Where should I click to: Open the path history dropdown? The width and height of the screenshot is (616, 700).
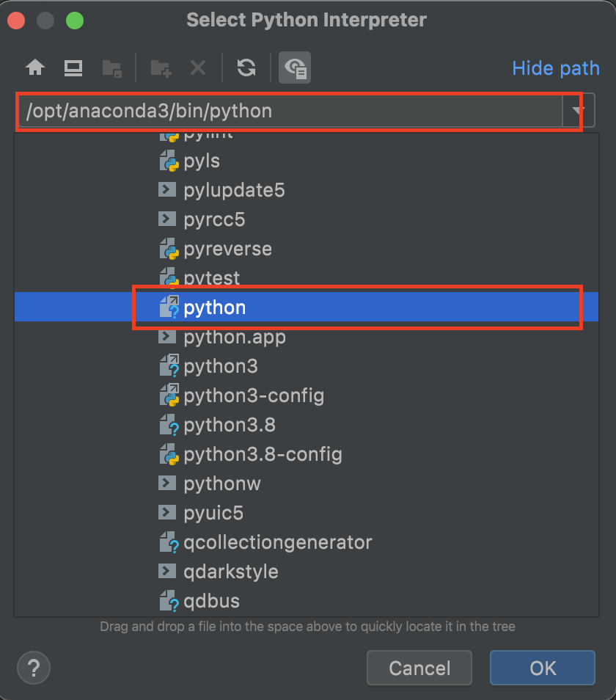pyautogui.click(x=578, y=110)
